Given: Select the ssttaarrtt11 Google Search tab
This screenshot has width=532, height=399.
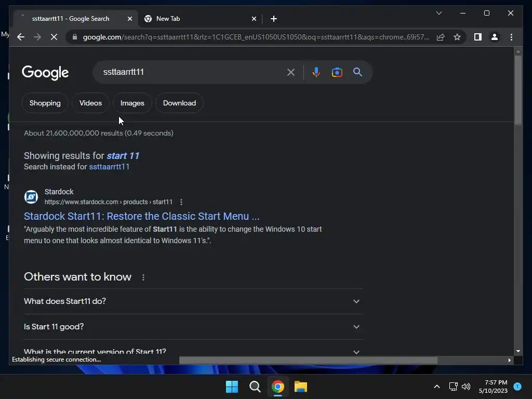Looking at the screenshot, I should (x=76, y=19).
